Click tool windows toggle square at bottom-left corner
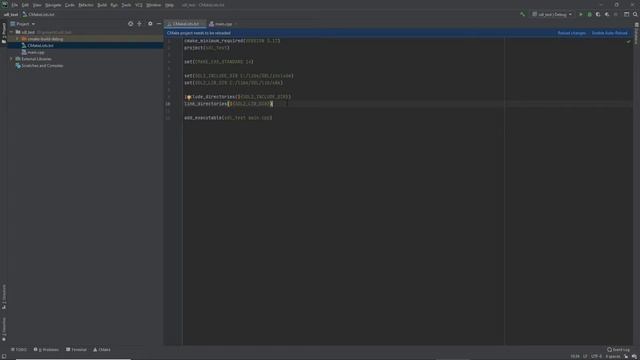This screenshot has height=360, width=640. (x=4, y=356)
